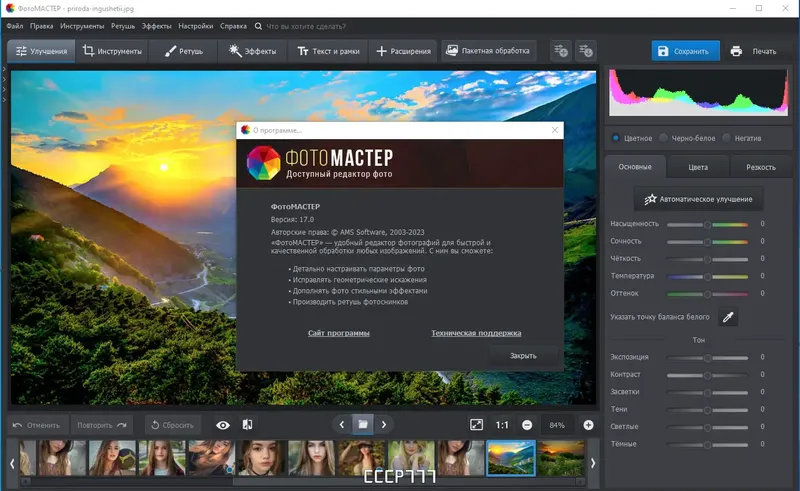Click Закрыть in the about dialog

523,356
